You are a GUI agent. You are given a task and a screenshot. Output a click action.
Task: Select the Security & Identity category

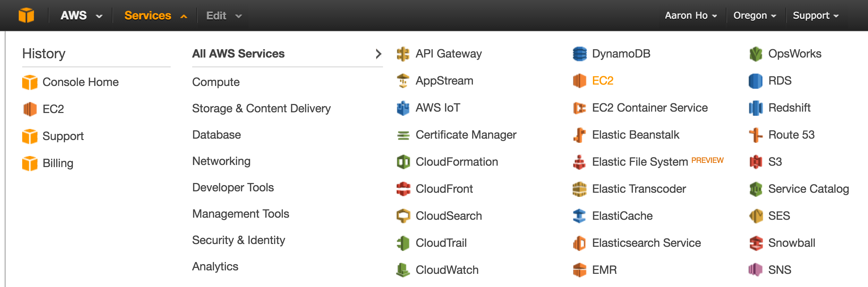(238, 240)
